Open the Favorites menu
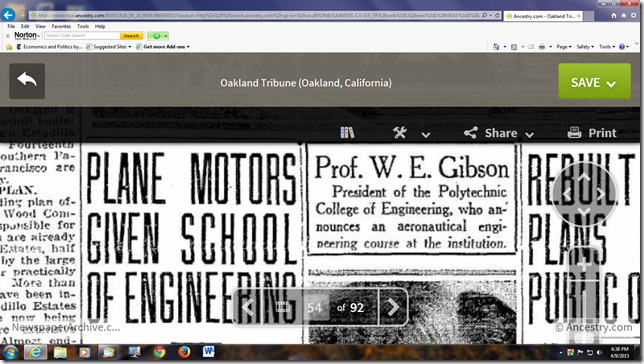Image resolution: width=644 pixels, height=364 pixels. [61, 26]
